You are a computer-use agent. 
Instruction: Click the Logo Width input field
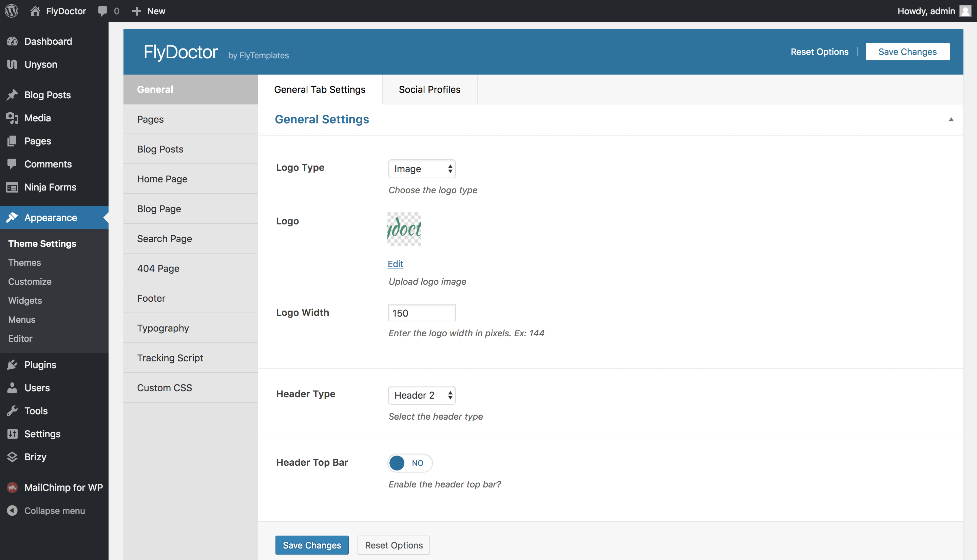click(x=422, y=313)
